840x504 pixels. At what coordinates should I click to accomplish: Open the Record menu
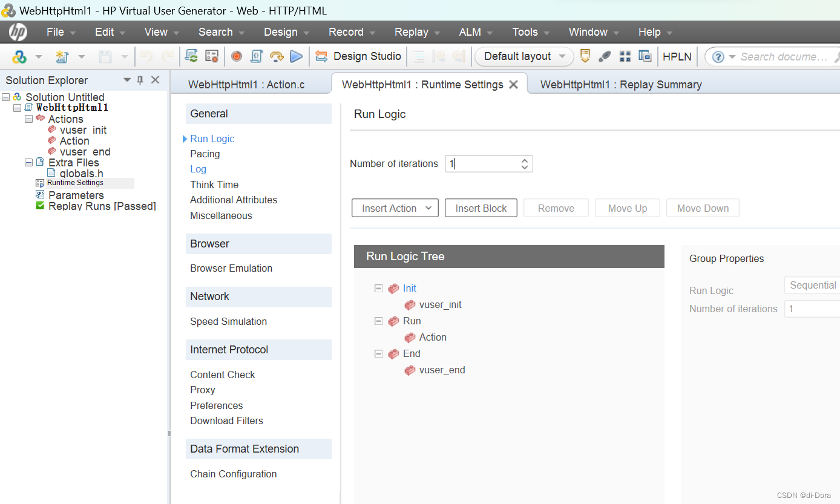(352, 32)
